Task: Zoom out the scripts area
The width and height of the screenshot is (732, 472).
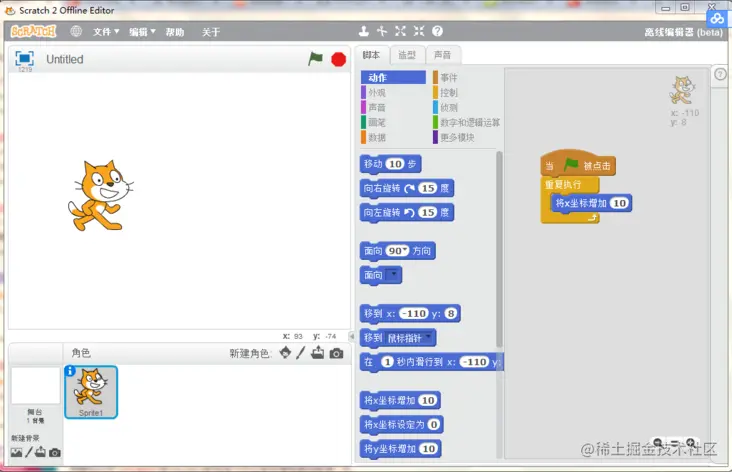Action: [658, 442]
